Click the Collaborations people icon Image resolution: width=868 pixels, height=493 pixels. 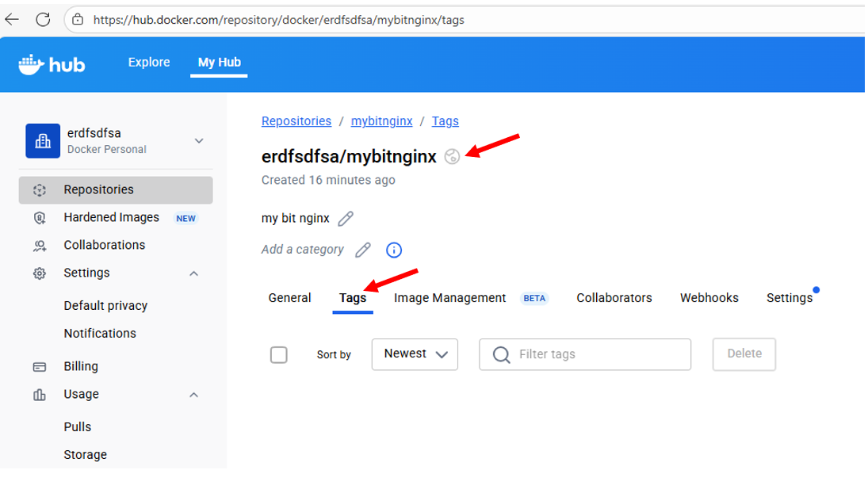[x=40, y=246]
